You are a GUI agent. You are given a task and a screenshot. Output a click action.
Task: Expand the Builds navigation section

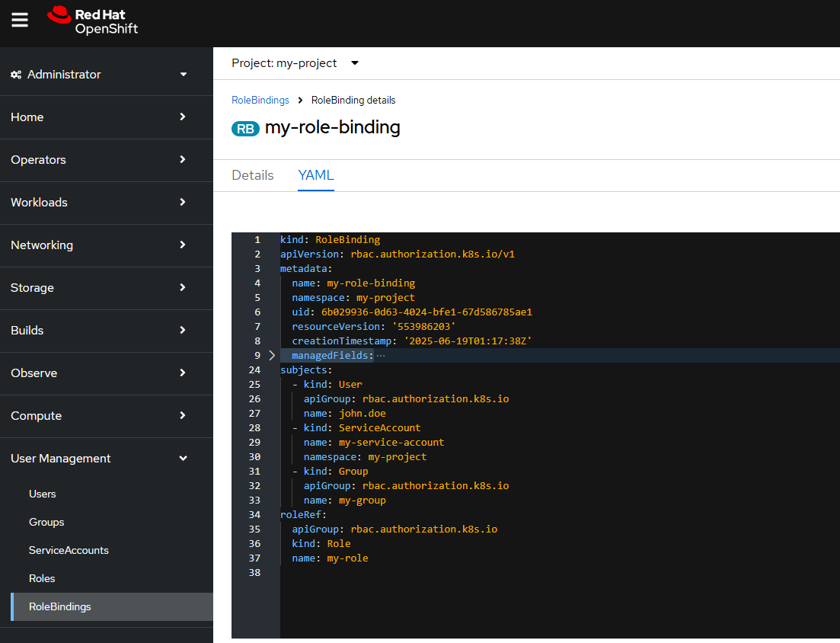tap(107, 330)
